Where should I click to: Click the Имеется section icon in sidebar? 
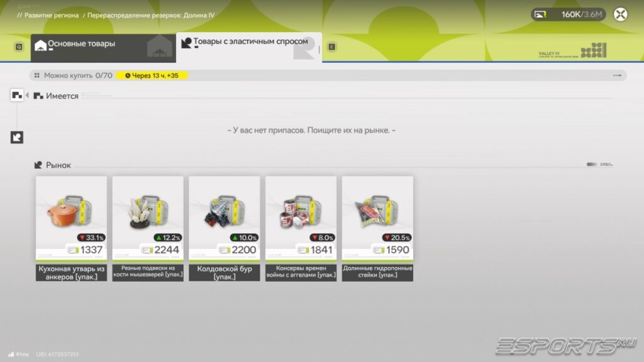pos(17,96)
